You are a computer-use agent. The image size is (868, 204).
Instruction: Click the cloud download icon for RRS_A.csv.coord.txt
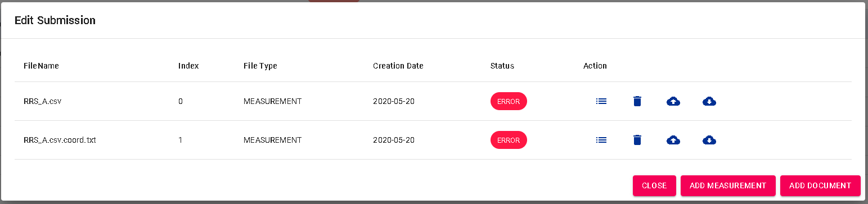pos(709,140)
